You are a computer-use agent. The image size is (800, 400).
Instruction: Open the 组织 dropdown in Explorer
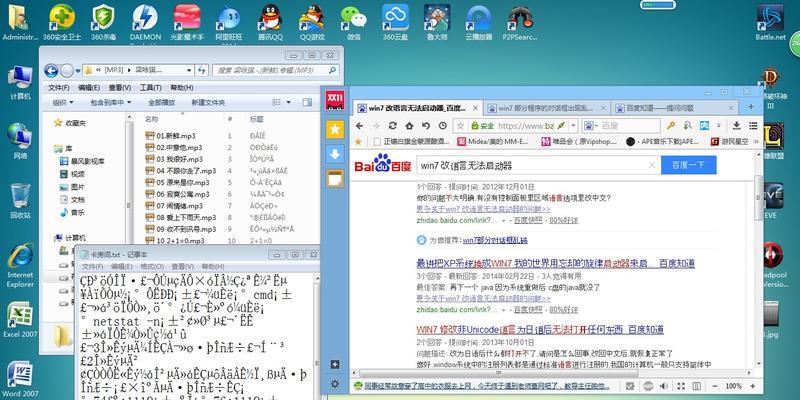pos(62,103)
